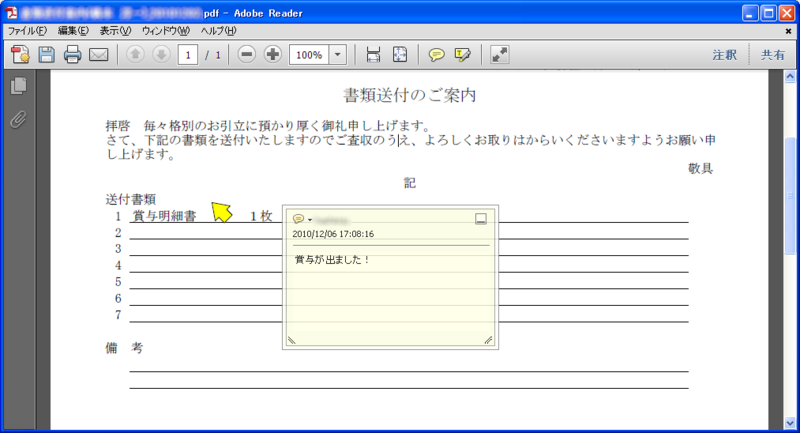
Task: Go to next page arrow
Action: (x=161, y=55)
